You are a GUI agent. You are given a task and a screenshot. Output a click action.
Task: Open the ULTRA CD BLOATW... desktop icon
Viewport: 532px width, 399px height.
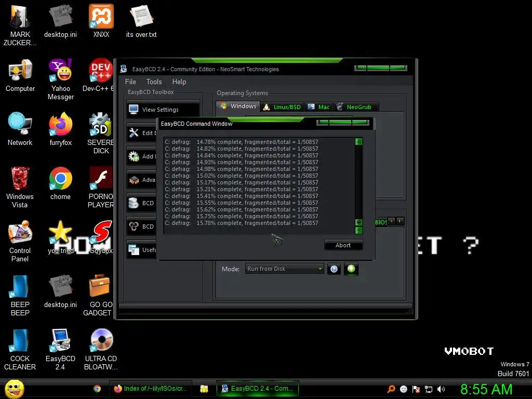coord(101,350)
